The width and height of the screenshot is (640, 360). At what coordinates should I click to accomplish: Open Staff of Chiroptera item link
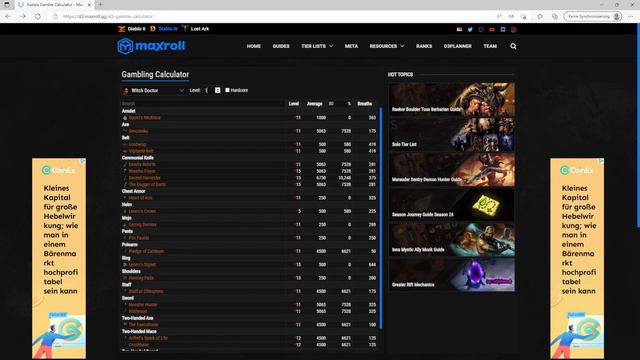point(146,291)
